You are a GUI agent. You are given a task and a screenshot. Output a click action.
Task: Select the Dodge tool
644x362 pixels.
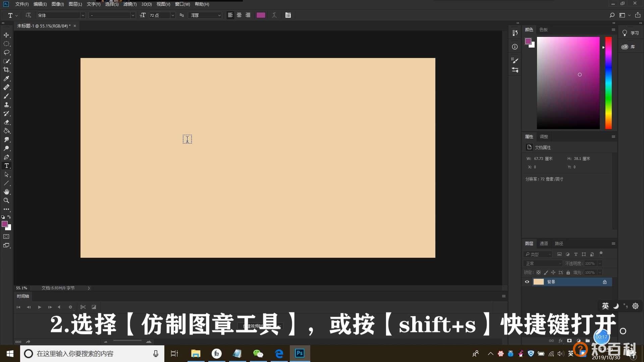[x=6, y=148]
